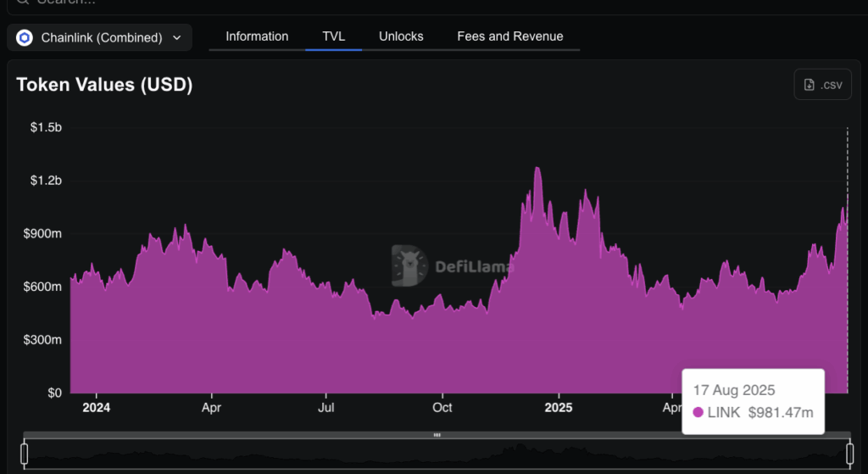
Task: Click the right handle of the range slider
Action: point(849,454)
